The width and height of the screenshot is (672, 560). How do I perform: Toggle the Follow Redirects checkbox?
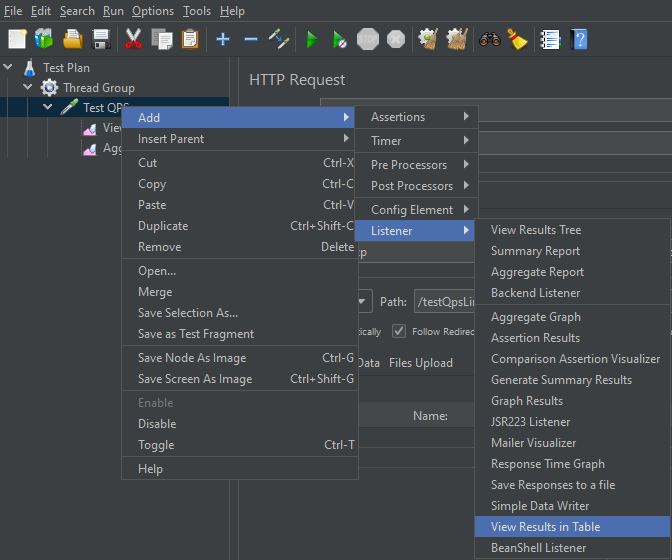[399, 331]
